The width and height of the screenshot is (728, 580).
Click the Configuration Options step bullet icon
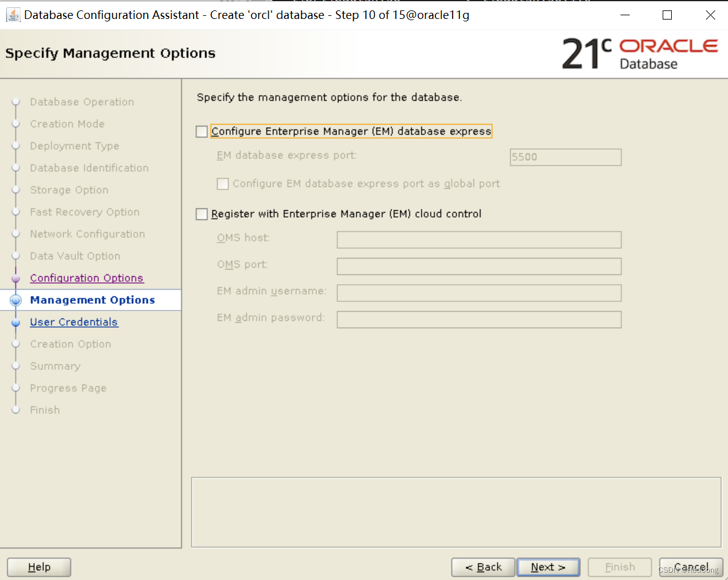pyautogui.click(x=16, y=278)
